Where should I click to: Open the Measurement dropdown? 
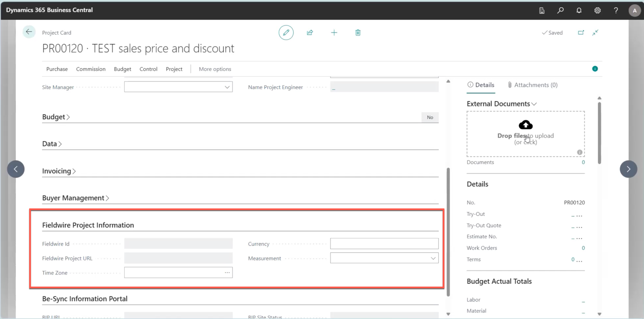[x=433, y=258]
